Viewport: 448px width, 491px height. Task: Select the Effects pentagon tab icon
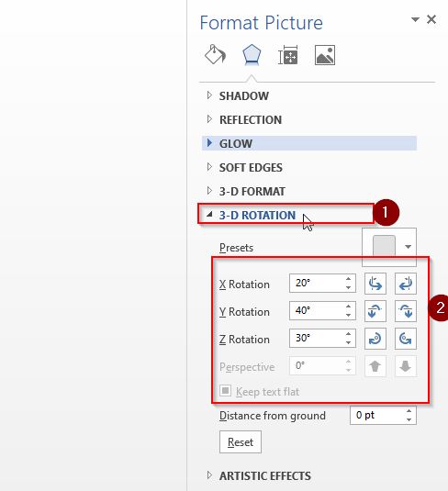click(x=252, y=54)
